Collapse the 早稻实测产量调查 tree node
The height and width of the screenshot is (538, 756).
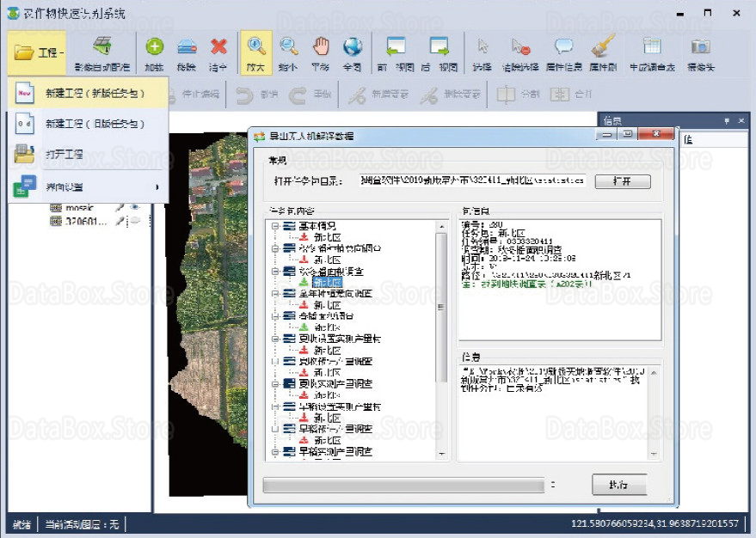pyautogui.click(x=275, y=452)
